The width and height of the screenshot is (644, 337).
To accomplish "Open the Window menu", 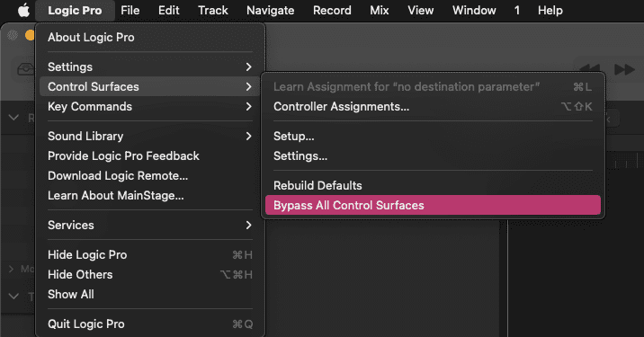I will pos(474,10).
